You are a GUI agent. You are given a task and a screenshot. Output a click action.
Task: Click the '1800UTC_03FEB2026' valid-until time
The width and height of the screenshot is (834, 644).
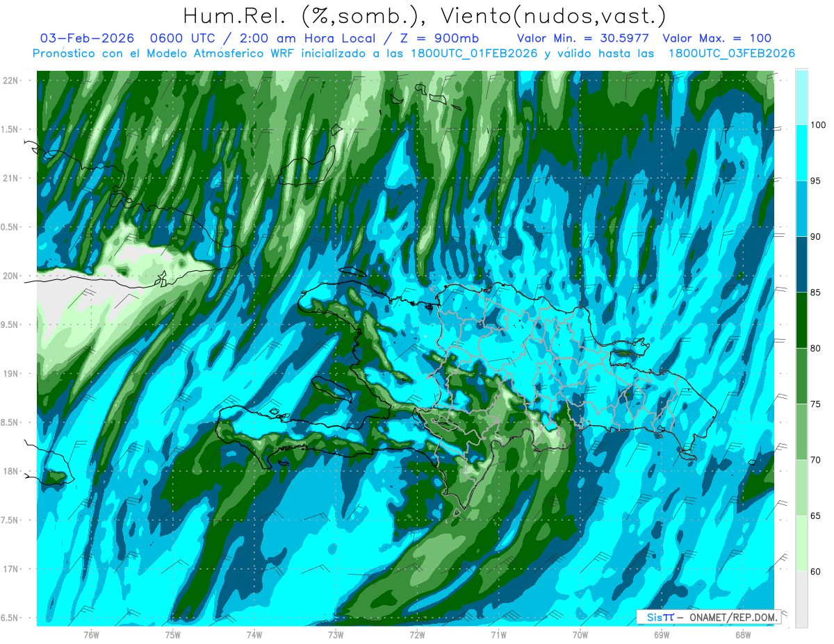click(x=731, y=53)
